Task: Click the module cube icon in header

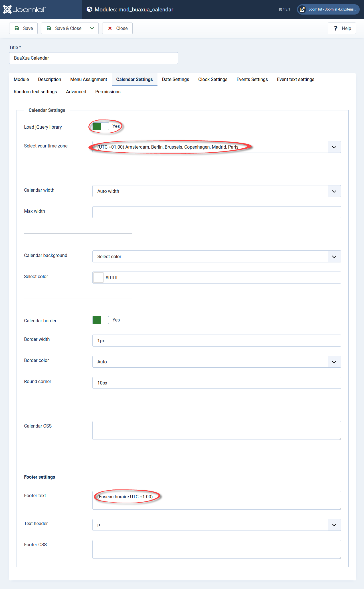Action: click(89, 9)
